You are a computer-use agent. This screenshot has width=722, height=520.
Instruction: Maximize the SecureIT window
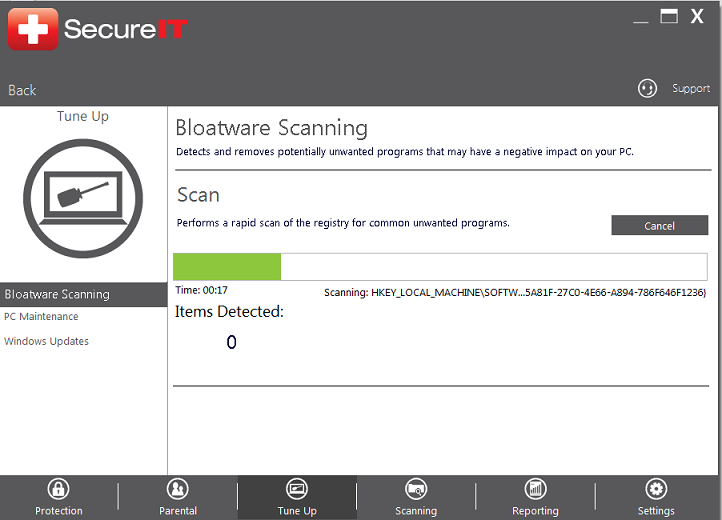[x=669, y=17]
